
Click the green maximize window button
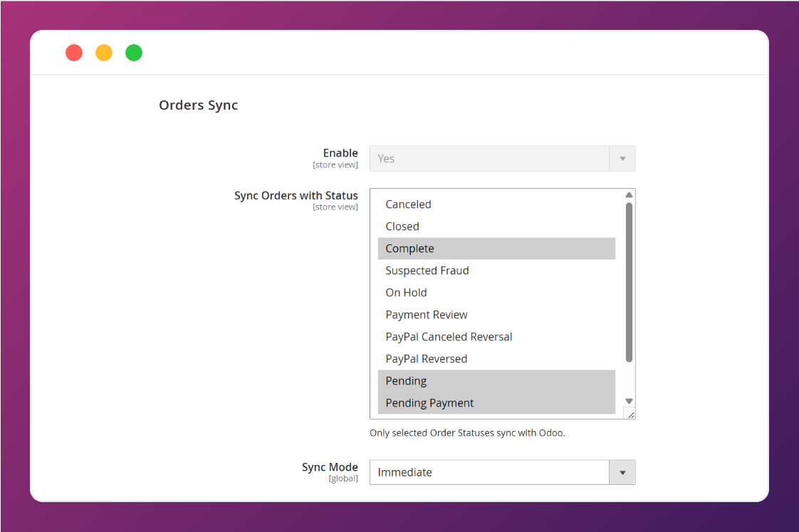tap(134, 53)
